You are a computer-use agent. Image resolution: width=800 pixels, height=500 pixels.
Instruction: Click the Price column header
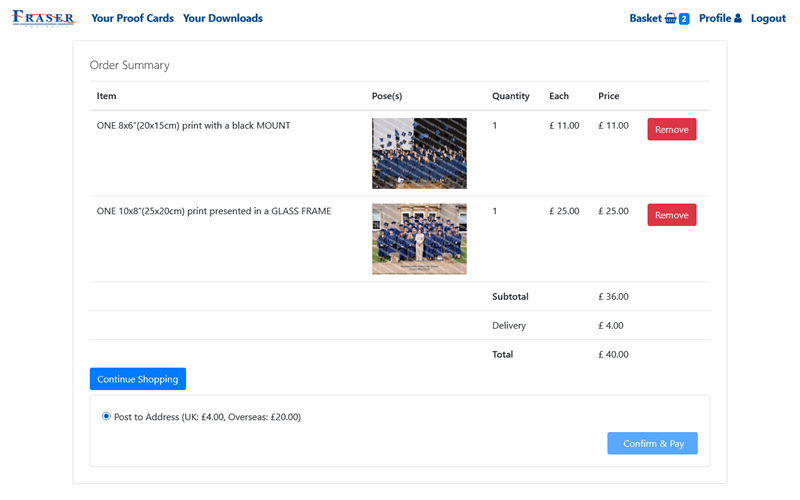[609, 96]
